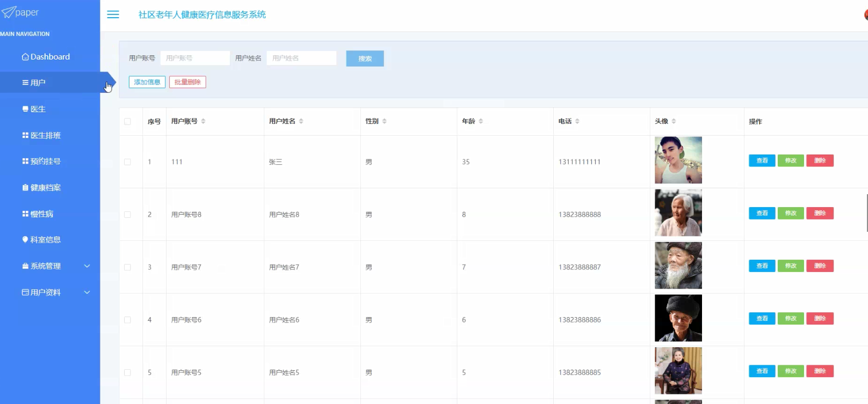The height and width of the screenshot is (404, 868).
Task: Open the 预约挂号 menu item
Action: tap(50, 161)
